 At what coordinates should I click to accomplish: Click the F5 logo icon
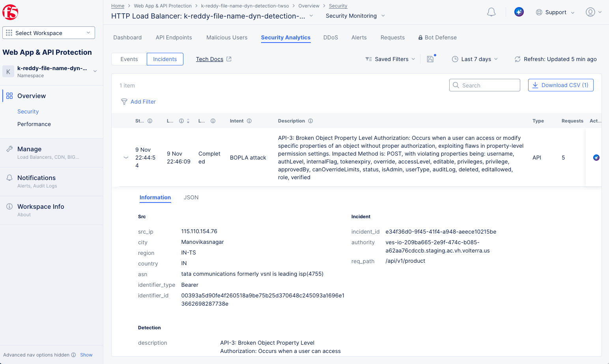click(10, 12)
